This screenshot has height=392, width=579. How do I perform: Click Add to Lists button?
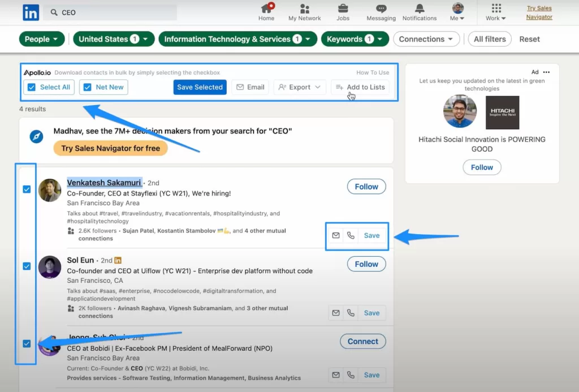tap(360, 87)
